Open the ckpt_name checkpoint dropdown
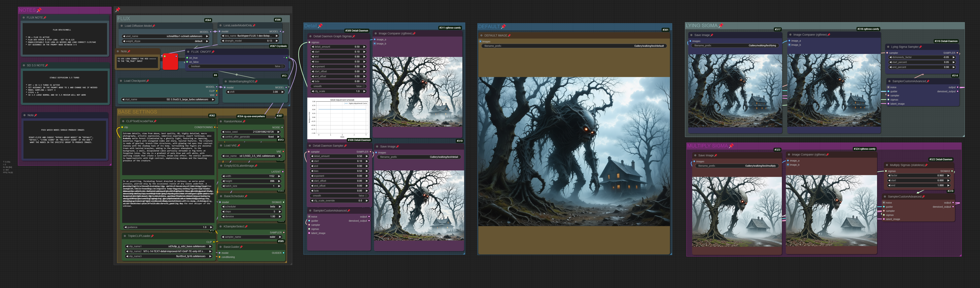This screenshot has height=288, width=980. 168,100
